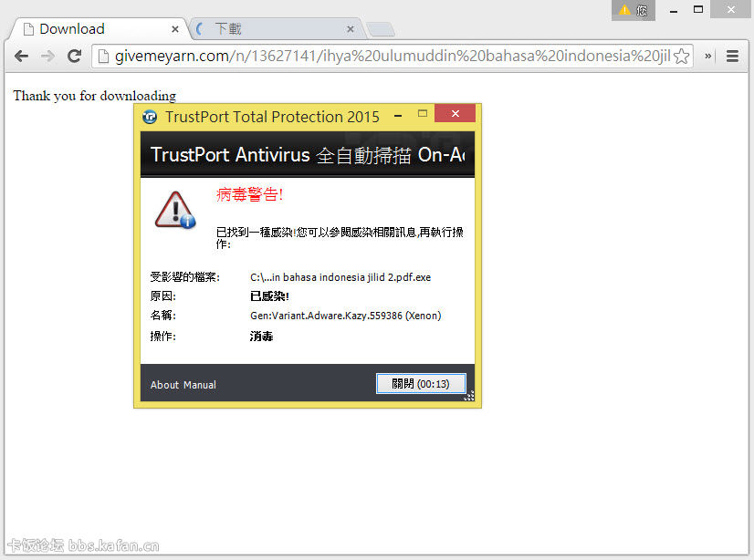Click the TrustPort dialog resize grip
This screenshot has width=754, height=560.
[x=469, y=396]
